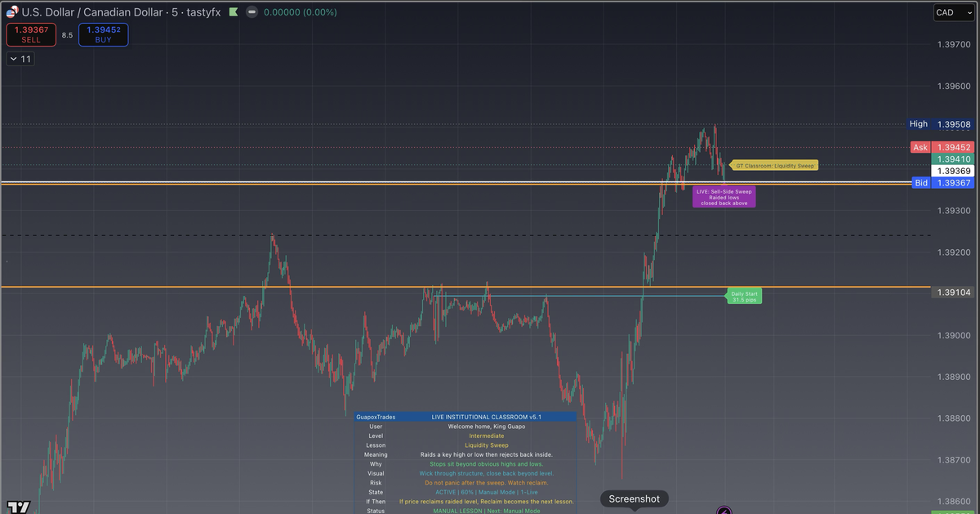This screenshot has height=514, width=980.
Task: Open the TradingView logo at bottom left
Action: click(x=18, y=507)
